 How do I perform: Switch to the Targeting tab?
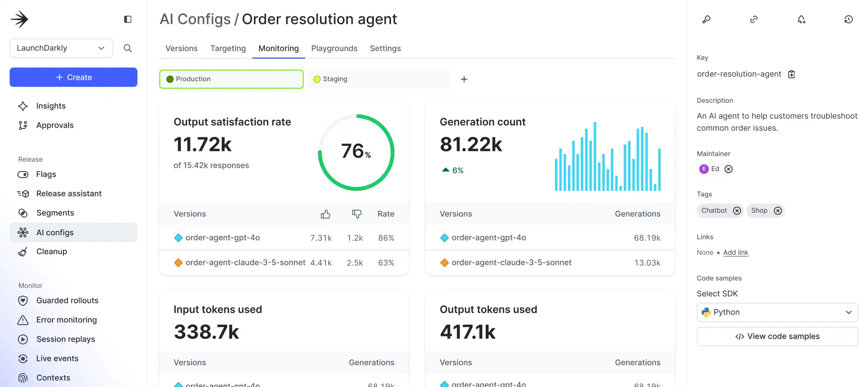point(228,48)
